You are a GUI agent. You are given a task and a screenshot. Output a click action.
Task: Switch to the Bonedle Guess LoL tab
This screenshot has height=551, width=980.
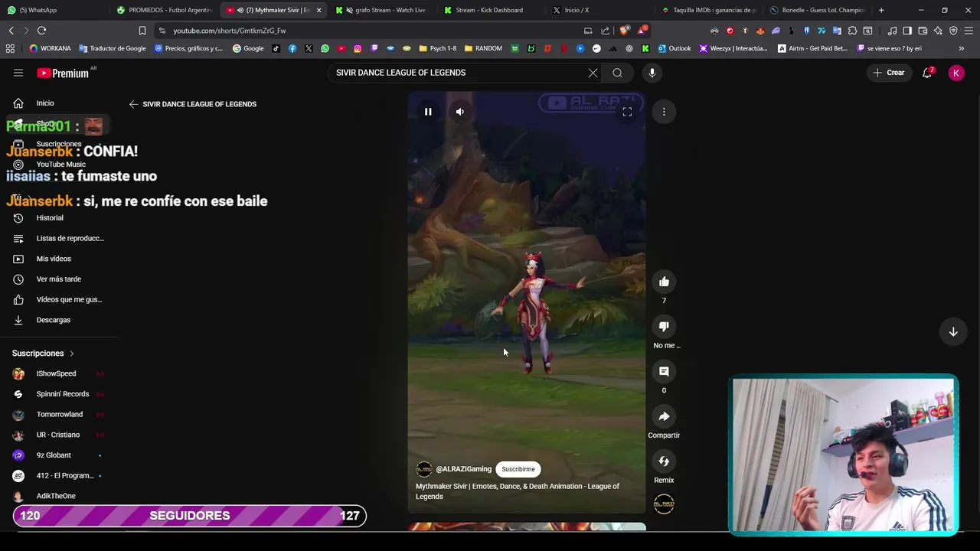(x=818, y=10)
